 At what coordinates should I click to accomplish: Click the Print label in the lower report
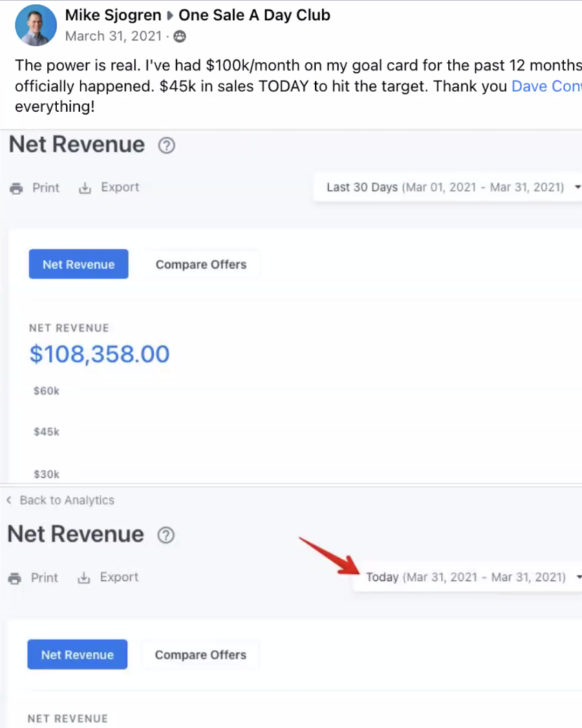[x=44, y=578]
